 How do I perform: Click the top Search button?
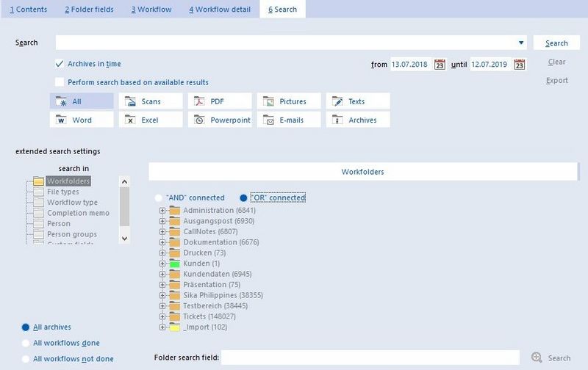click(x=556, y=43)
